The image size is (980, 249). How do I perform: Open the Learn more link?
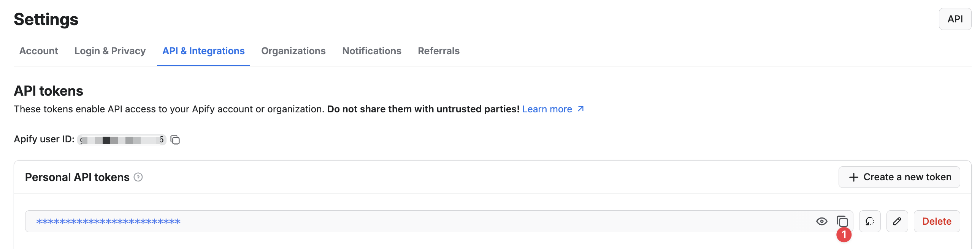pos(547,109)
